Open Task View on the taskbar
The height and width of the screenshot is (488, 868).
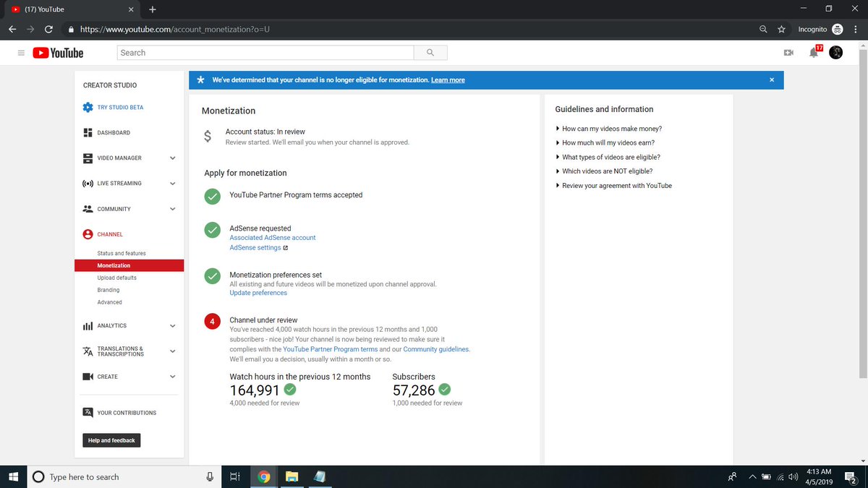pyautogui.click(x=234, y=476)
